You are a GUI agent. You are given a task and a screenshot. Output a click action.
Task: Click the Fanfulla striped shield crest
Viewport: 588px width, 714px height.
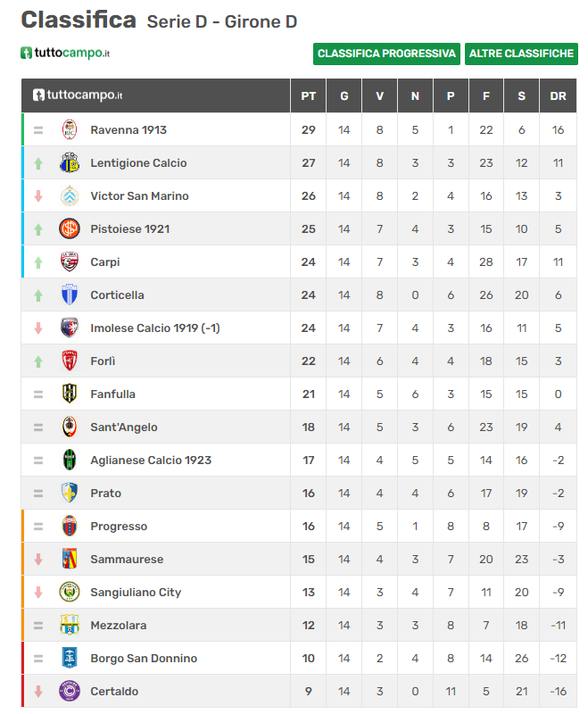[x=70, y=394]
